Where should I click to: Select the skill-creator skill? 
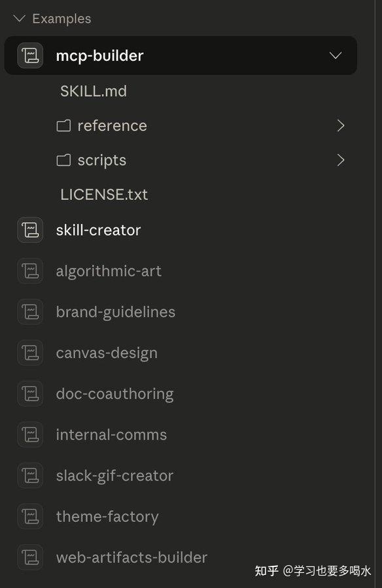click(x=98, y=230)
